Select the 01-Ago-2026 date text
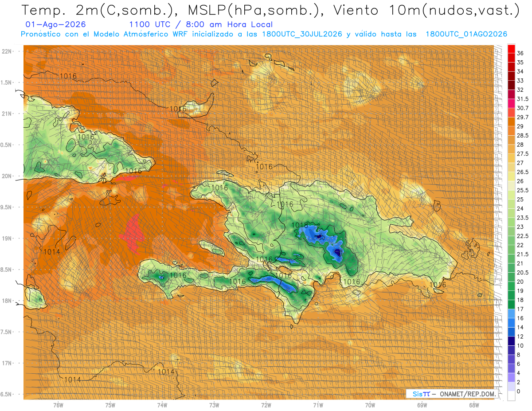532x411 pixels. [56, 24]
